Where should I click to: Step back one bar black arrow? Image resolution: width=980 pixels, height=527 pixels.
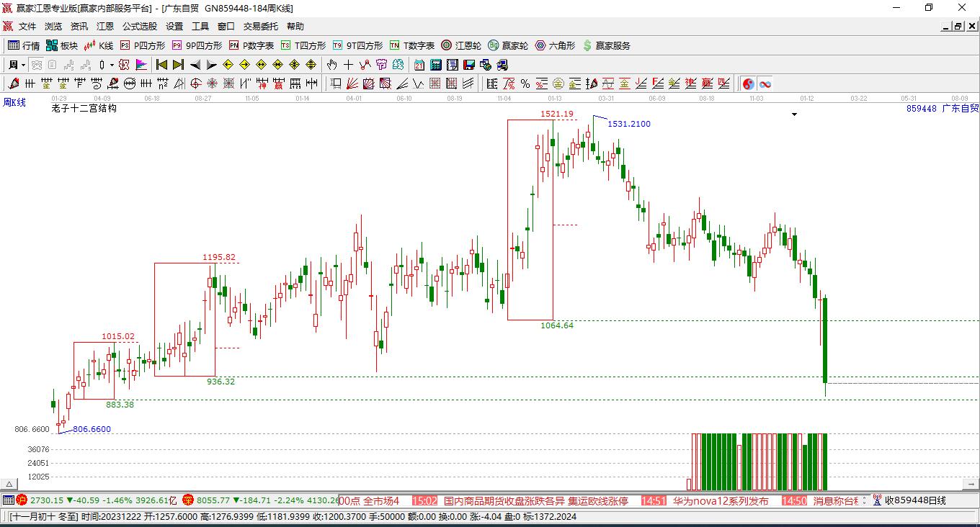(195, 64)
